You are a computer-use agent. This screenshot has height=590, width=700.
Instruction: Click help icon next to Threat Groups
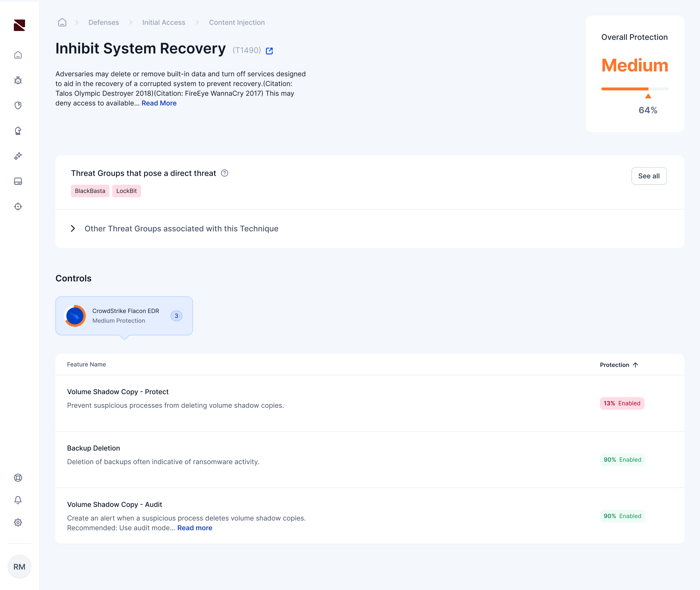click(225, 173)
